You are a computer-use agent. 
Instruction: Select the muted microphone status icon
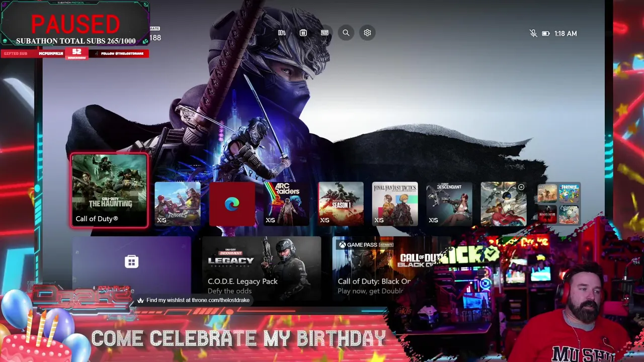coord(533,33)
